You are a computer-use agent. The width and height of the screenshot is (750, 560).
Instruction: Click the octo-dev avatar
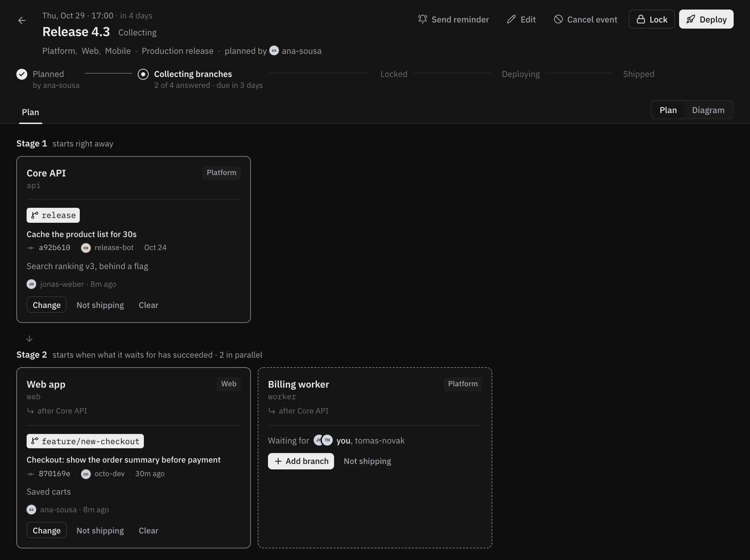click(86, 474)
